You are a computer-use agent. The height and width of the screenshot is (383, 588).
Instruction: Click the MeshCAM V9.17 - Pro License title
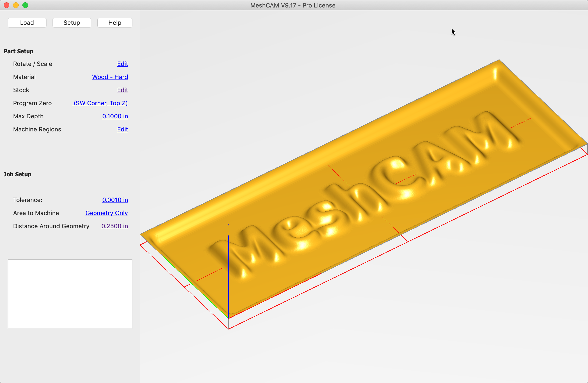[x=293, y=5]
